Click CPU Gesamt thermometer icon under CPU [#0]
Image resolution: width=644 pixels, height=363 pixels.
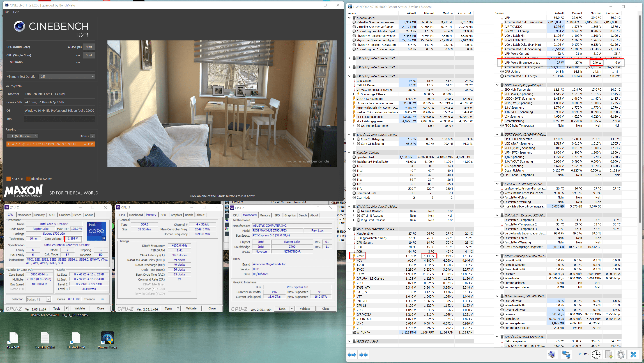(x=354, y=81)
